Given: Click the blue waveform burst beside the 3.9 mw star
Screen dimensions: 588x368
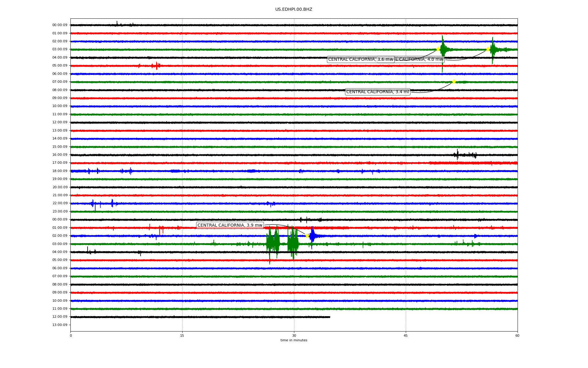Looking at the screenshot, I should [x=312, y=236].
